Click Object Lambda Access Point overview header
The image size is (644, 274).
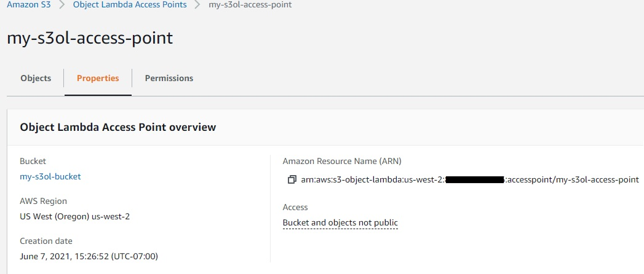[x=118, y=127]
